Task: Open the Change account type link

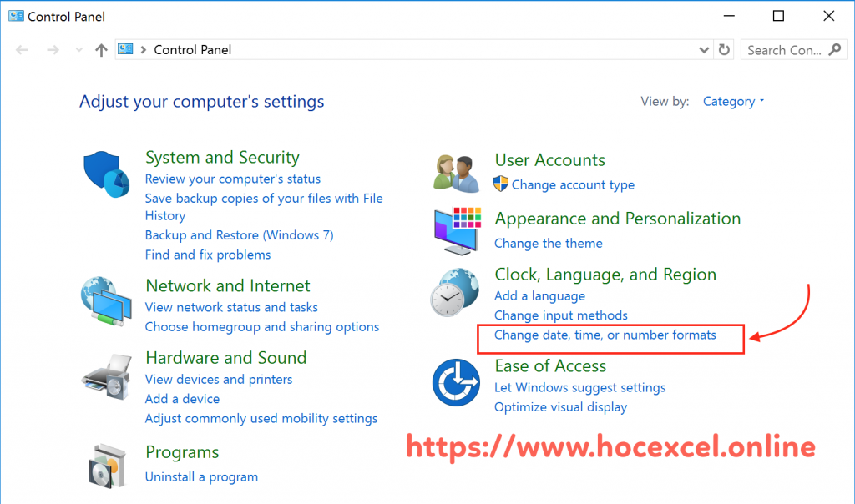Action: click(x=573, y=185)
